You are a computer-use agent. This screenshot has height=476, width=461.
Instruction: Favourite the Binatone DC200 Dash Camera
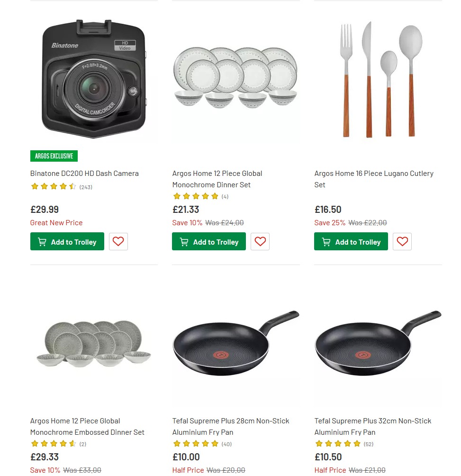tap(118, 241)
